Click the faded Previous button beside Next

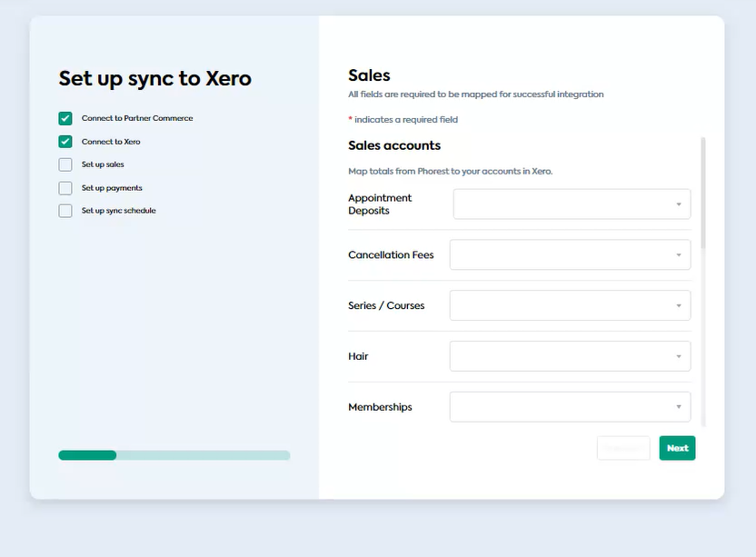(623, 448)
